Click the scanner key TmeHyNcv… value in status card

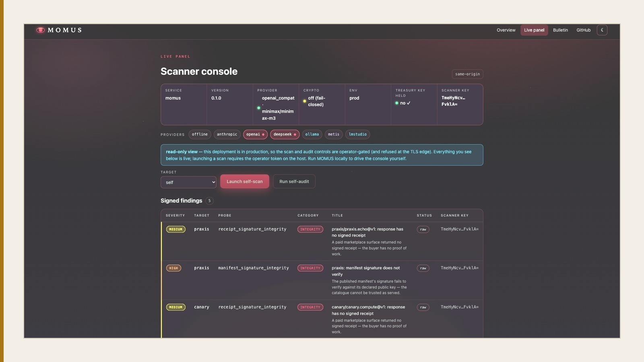coord(453,101)
